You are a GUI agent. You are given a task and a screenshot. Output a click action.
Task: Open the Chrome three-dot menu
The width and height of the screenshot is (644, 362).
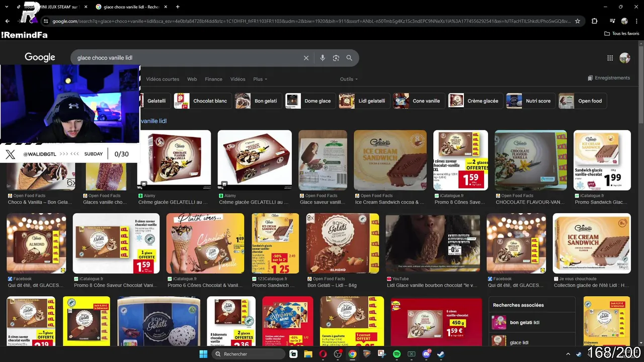(636, 21)
